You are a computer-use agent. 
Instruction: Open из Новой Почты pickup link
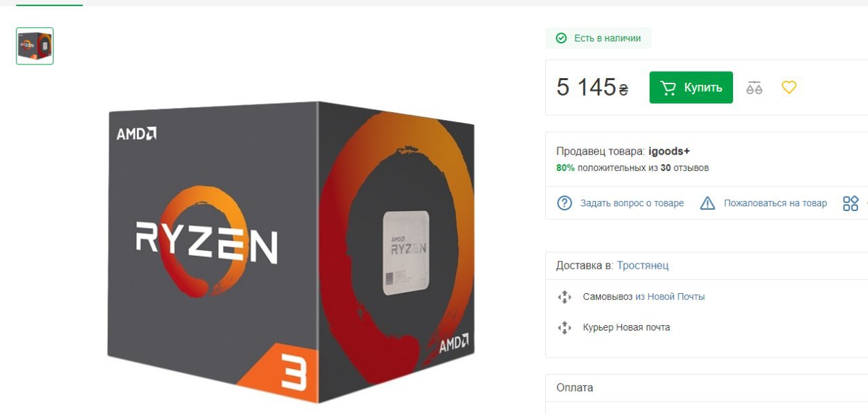coord(670,297)
